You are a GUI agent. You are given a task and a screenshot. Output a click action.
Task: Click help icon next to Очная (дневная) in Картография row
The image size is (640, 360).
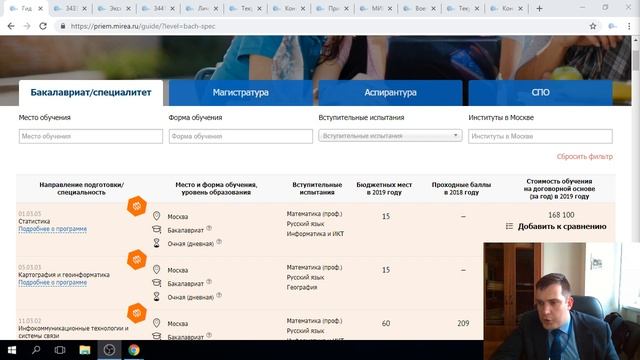tap(219, 295)
